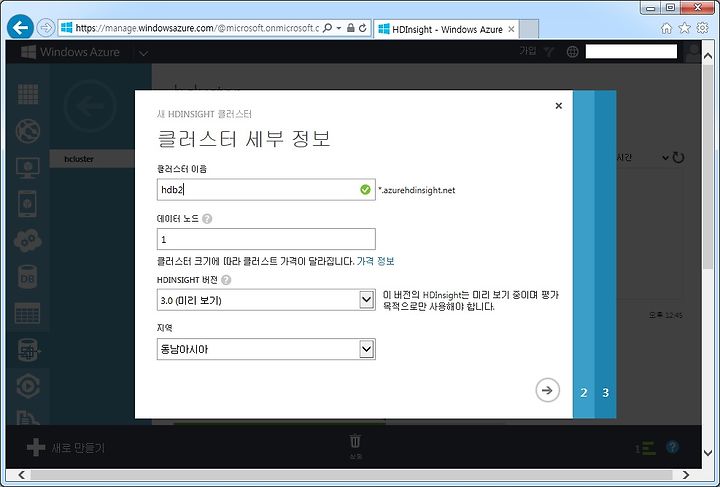Go to the next wizard step with the arrow

547,390
